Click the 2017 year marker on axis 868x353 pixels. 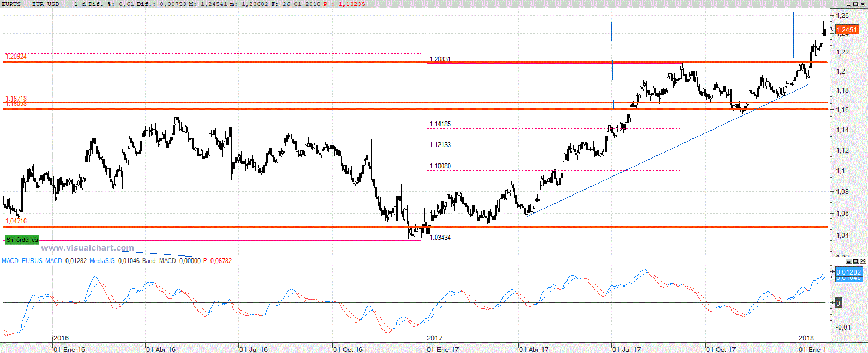(435, 338)
